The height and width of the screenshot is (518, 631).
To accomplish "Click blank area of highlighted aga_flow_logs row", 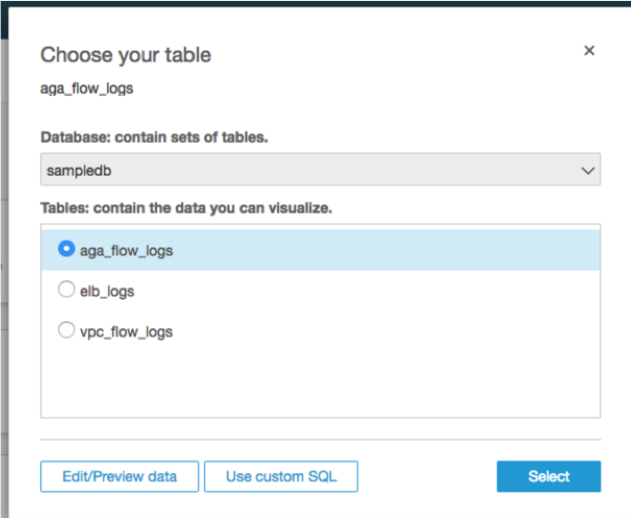I will coord(400,251).
